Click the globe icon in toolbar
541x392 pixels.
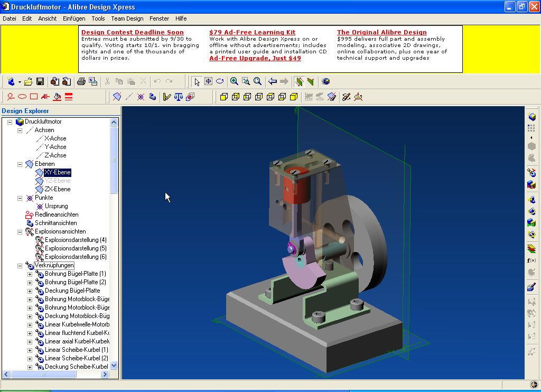click(x=325, y=81)
